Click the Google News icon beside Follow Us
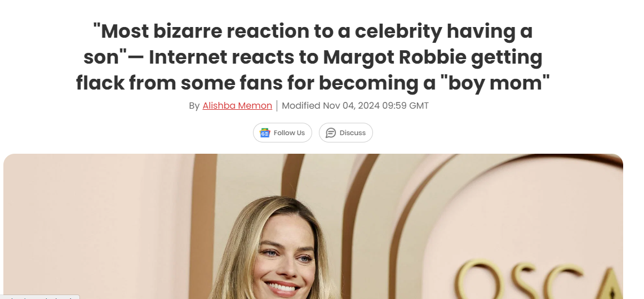This screenshot has width=644, height=299. tap(265, 133)
